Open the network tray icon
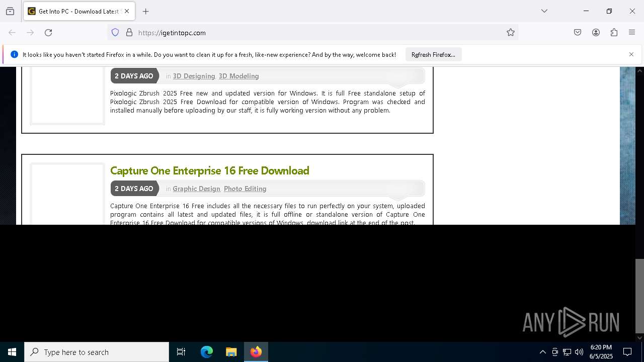Viewport: 644px width, 362px height. click(x=567, y=352)
